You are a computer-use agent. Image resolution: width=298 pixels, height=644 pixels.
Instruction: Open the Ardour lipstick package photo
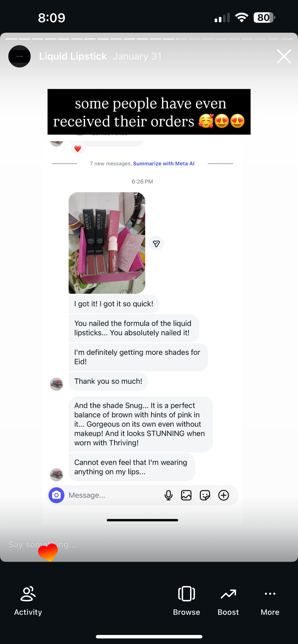click(107, 243)
